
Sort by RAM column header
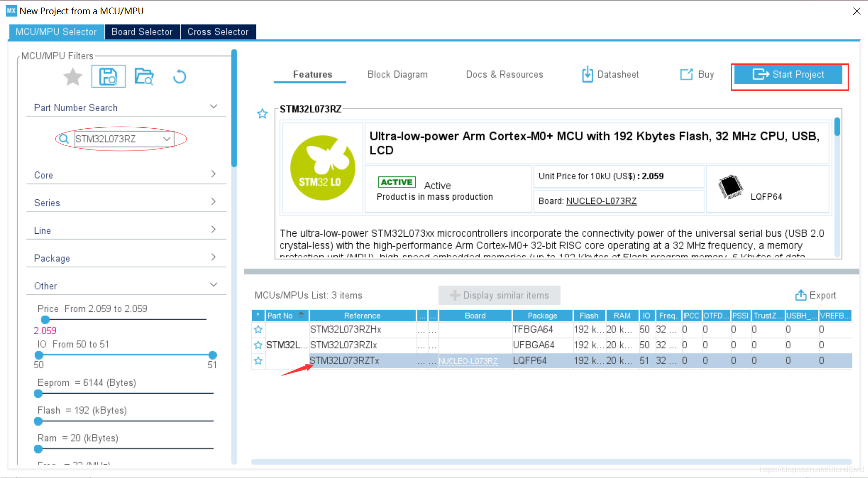(622, 316)
